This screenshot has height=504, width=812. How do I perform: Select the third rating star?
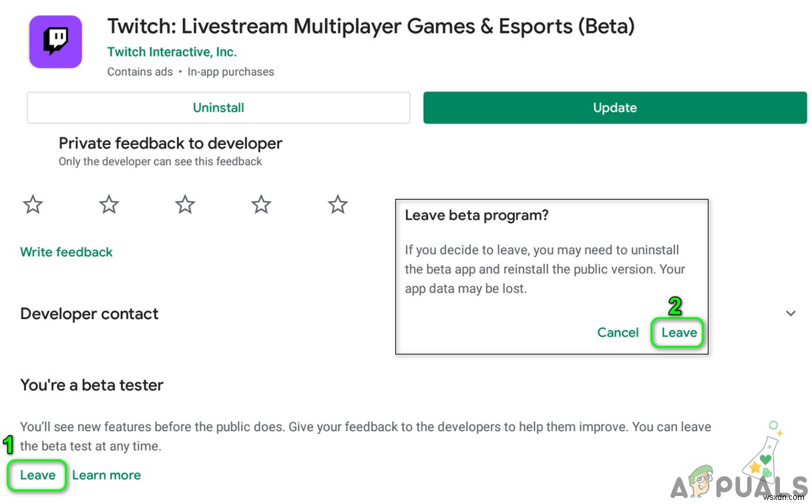coord(184,204)
